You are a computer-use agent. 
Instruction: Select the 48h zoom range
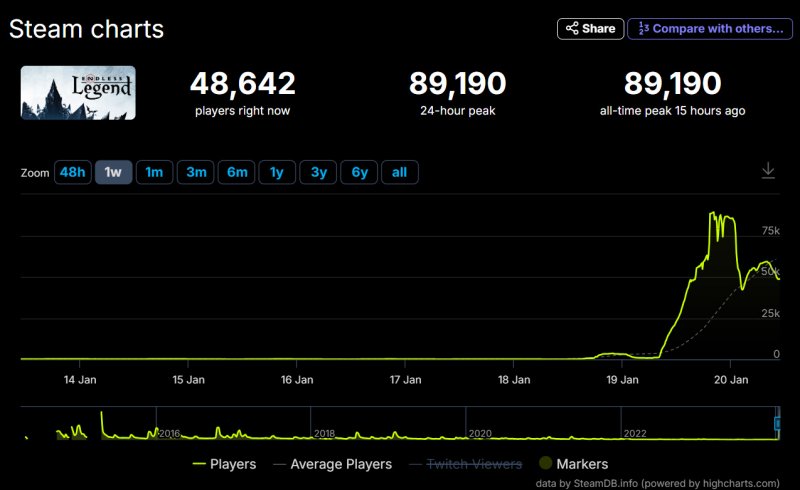pyautogui.click(x=72, y=172)
